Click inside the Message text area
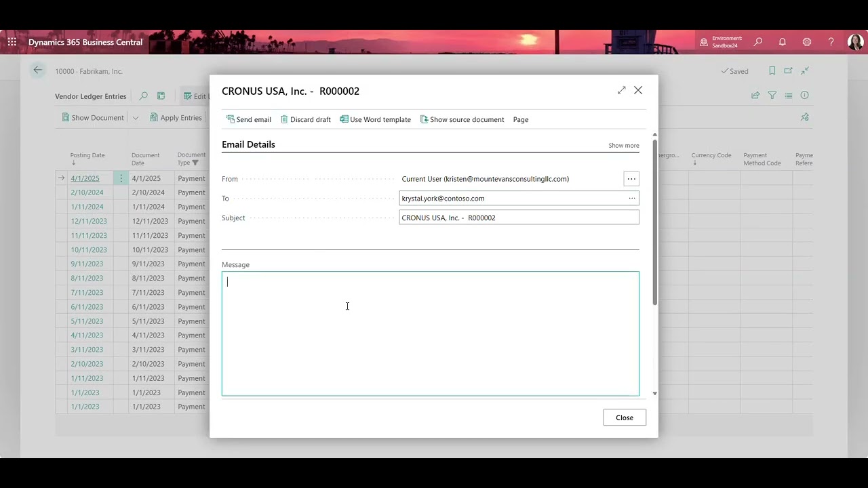The image size is (868, 488). (431, 333)
